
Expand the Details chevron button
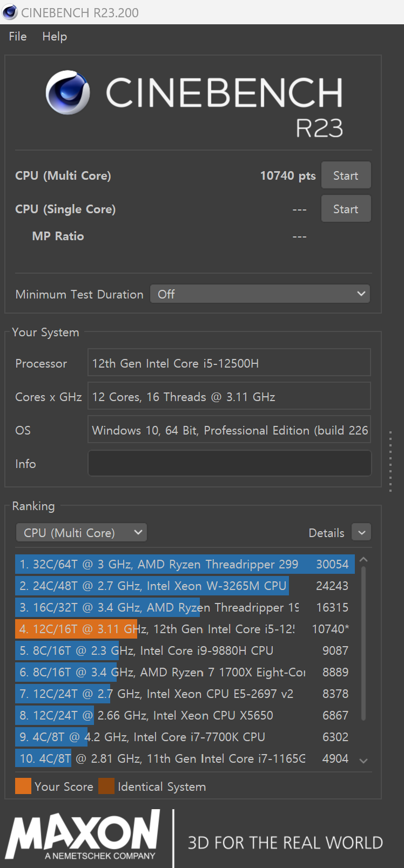click(x=361, y=532)
